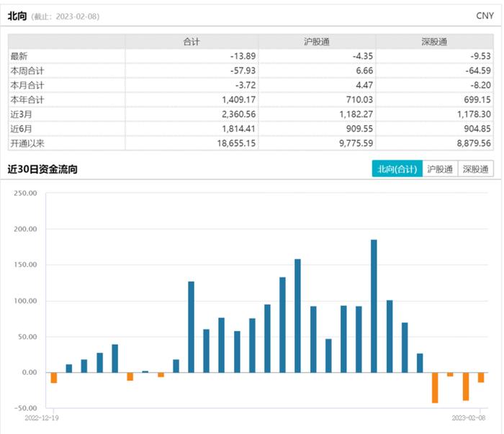Switch to the 沪股通 chart tab
This screenshot has height=434, width=504.
[x=440, y=168]
